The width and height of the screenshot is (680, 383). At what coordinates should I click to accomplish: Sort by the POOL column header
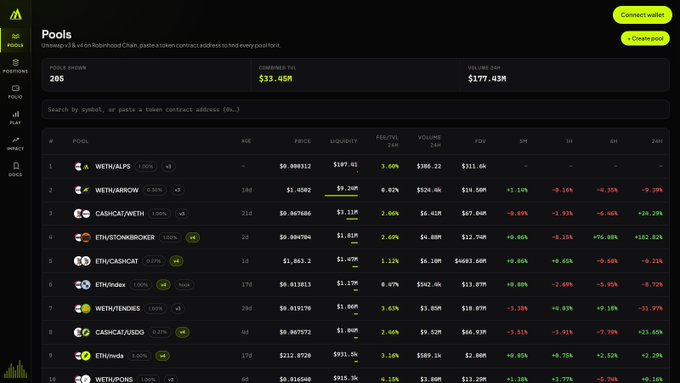coord(81,141)
